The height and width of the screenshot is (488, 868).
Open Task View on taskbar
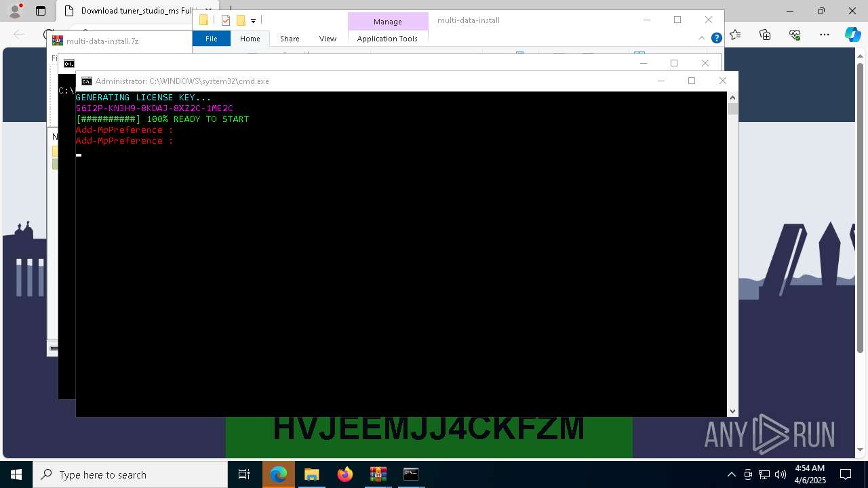[x=244, y=474]
